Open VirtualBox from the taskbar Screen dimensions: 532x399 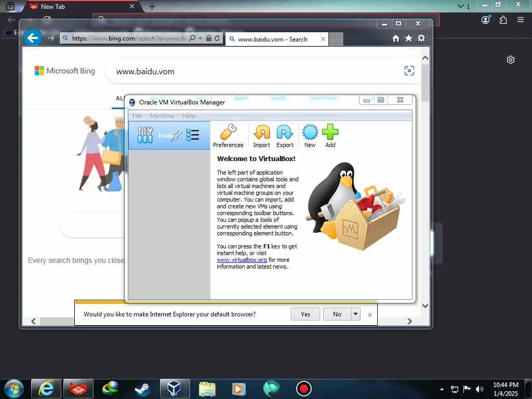pyautogui.click(x=175, y=389)
